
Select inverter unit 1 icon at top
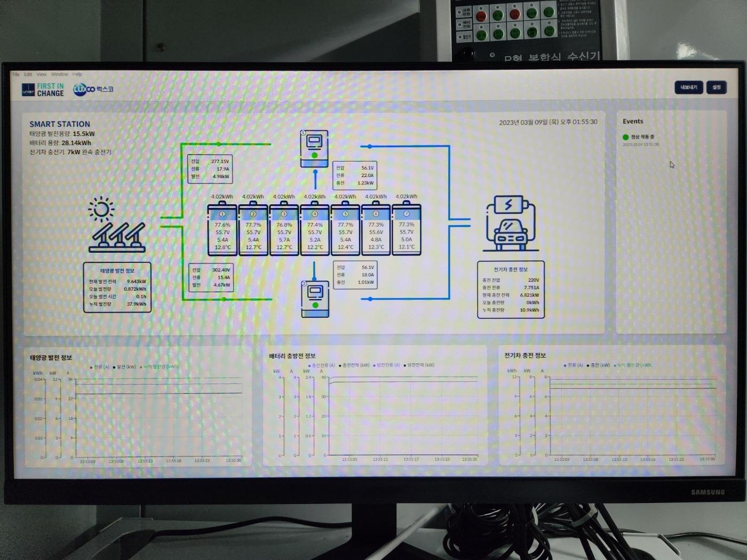[x=314, y=149]
